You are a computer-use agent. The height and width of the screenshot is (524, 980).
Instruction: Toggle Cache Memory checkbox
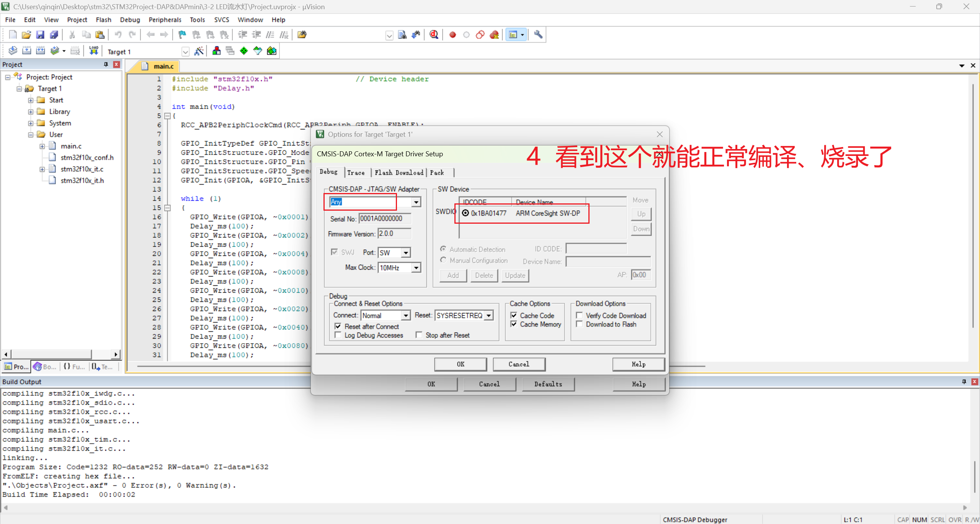pos(514,324)
